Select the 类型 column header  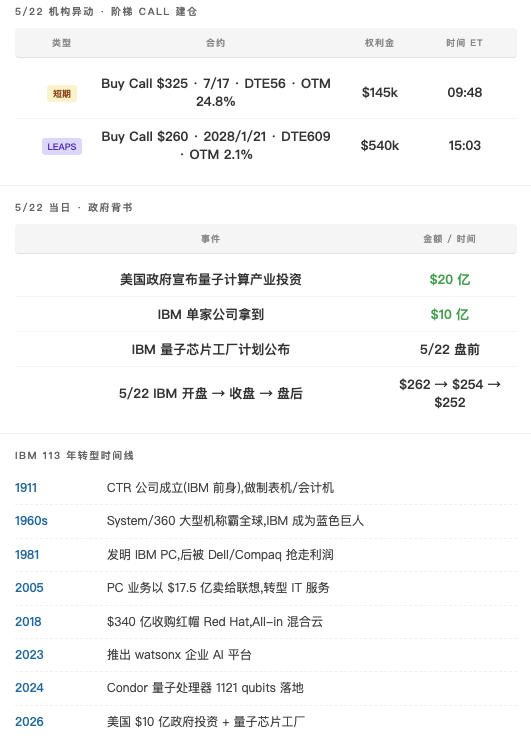pos(61,43)
